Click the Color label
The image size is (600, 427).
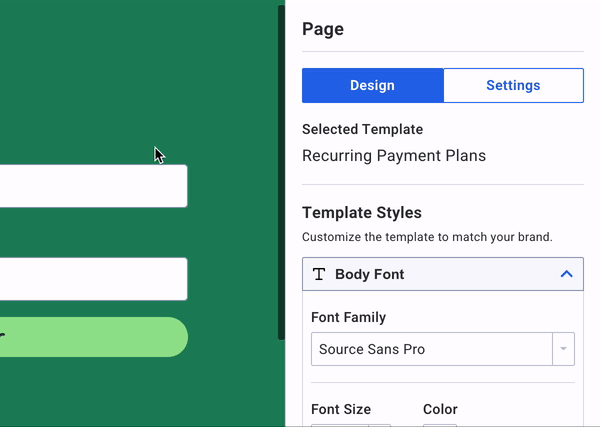(440, 409)
